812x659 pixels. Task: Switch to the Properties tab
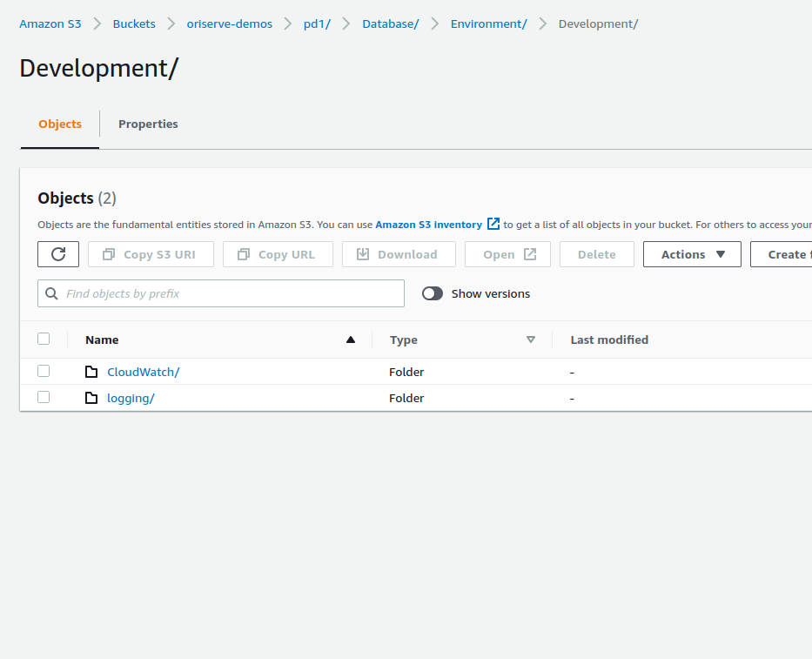coord(148,124)
